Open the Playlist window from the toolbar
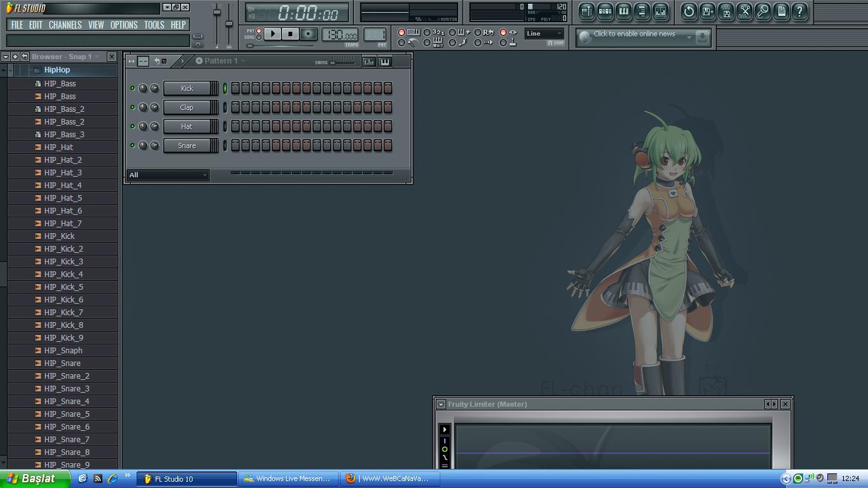The width and height of the screenshot is (868, 488). point(587,11)
